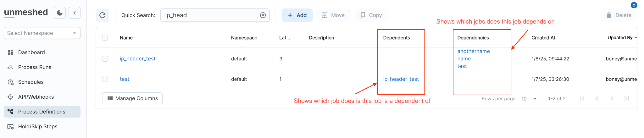Open the anothername dependency link

[x=473, y=51]
